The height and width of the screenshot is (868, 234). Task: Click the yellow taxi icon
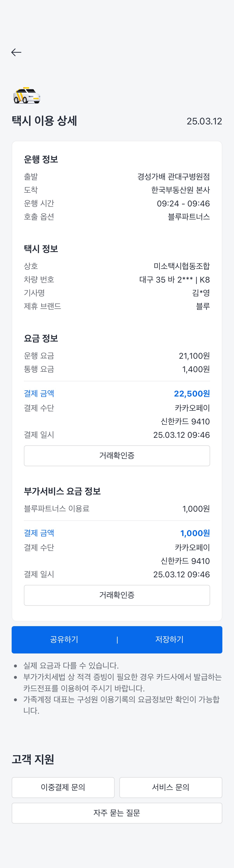27,95
